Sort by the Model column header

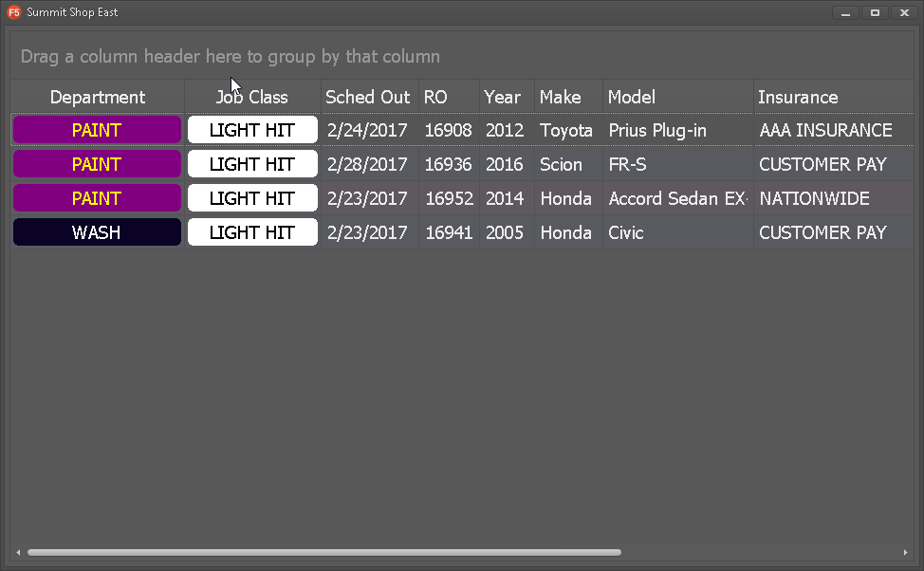coord(631,97)
